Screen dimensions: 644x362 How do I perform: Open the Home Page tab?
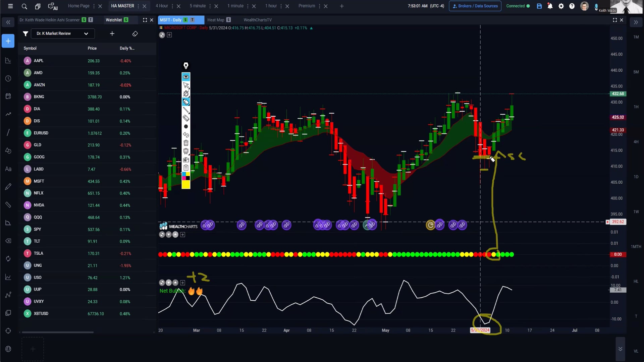78,6
